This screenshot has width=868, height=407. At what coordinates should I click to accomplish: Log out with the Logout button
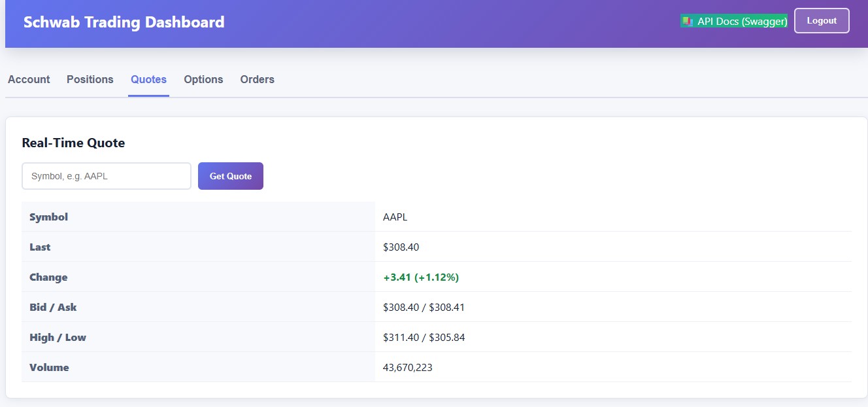(x=822, y=20)
